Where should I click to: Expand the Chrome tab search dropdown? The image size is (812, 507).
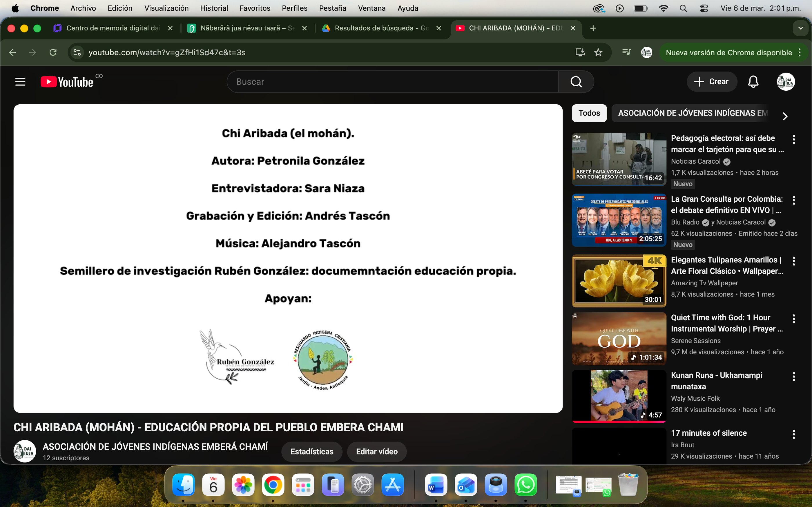pyautogui.click(x=801, y=28)
